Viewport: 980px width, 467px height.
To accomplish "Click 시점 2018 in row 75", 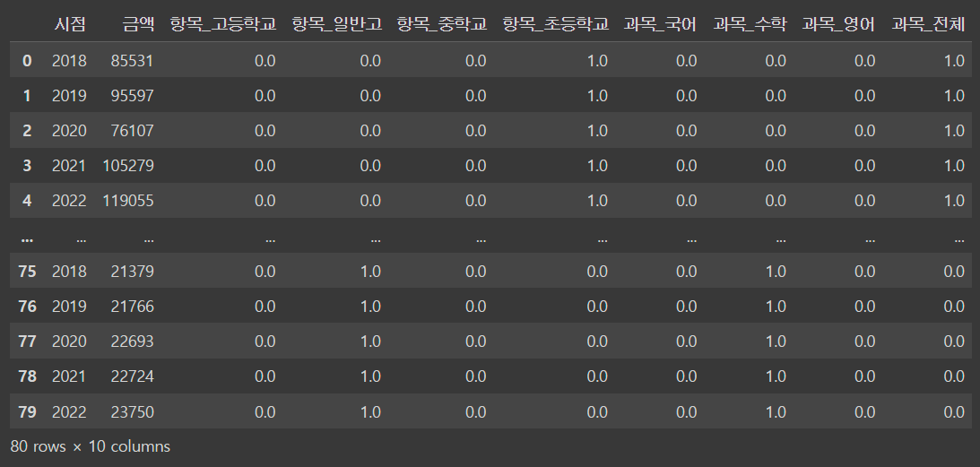I will (x=69, y=272).
